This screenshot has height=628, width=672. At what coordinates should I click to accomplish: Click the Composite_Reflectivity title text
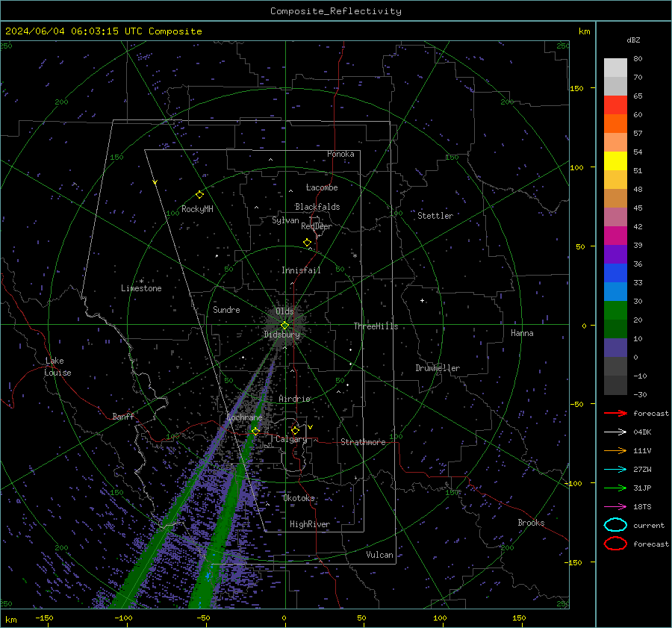coord(336,11)
